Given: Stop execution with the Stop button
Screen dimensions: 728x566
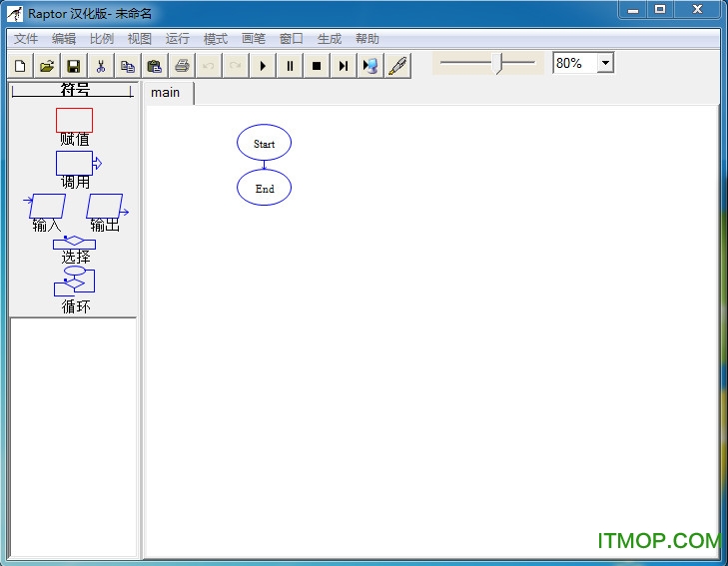Looking at the screenshot, I should (x=317, y=66).
